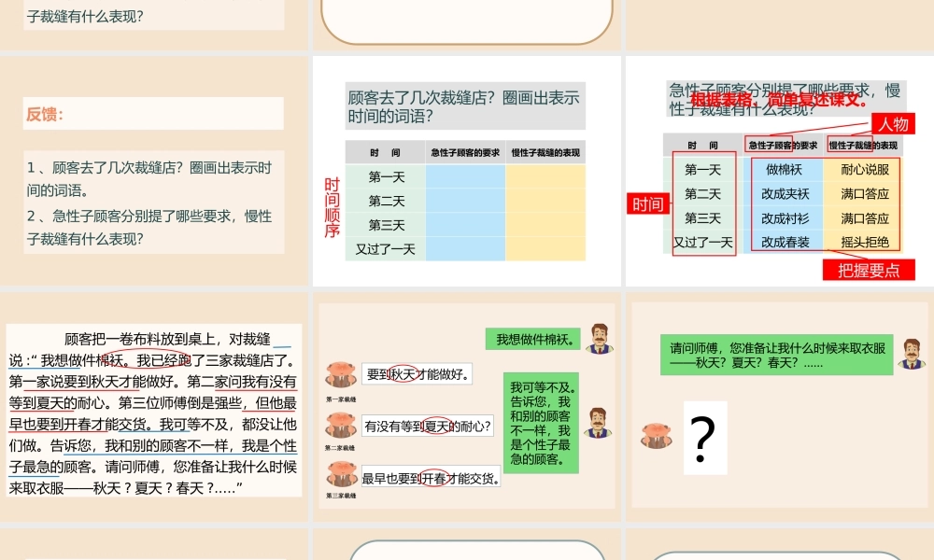Click feedback question 2 about 急性子顾客 requirements
Viewport: 934px width, 560px height.
tap(149, 228)
